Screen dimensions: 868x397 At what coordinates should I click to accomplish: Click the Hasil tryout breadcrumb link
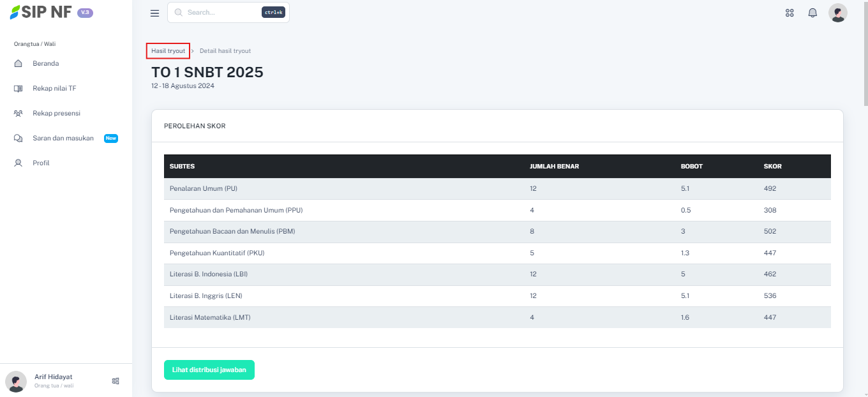(168, 51)
